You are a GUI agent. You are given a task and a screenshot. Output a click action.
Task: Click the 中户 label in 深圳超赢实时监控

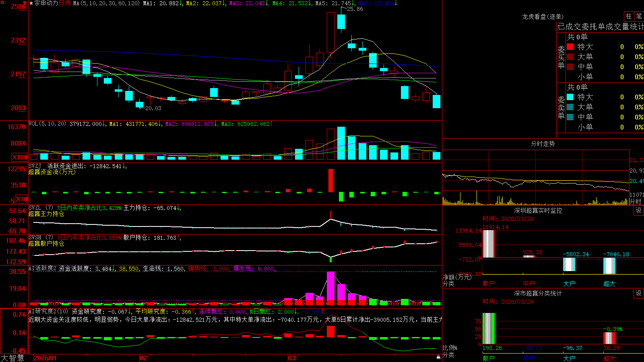click(529, 284)
